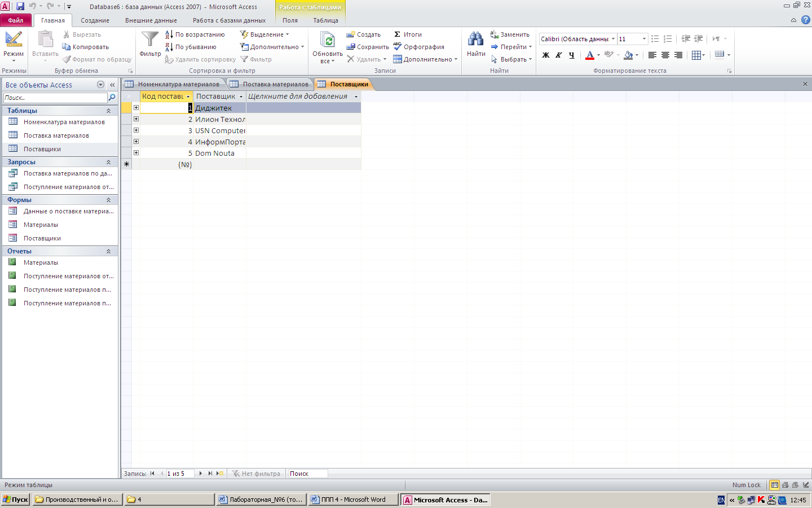812x508 pixels.
Task: Apply bold formatting (Ж)
Action: pos(546,55)
